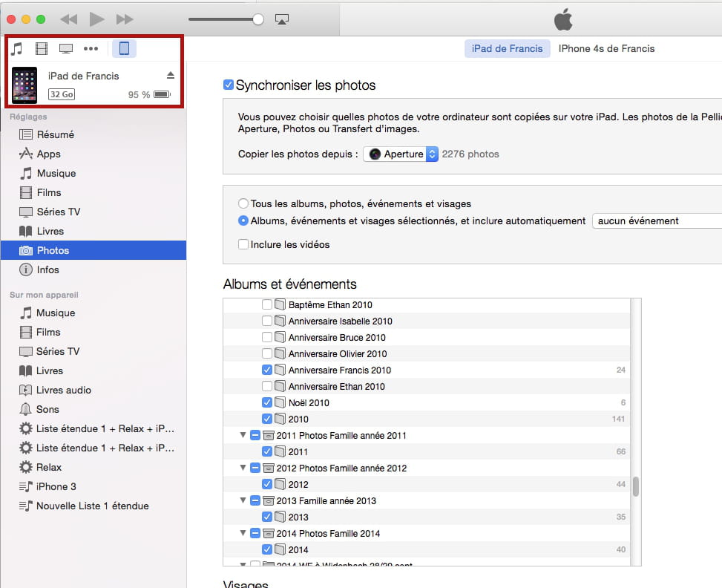Toggle the 2014 Photos Famille 2014 checkbox
The height and width of the screenshot is (588, 722).
(255, 533)
